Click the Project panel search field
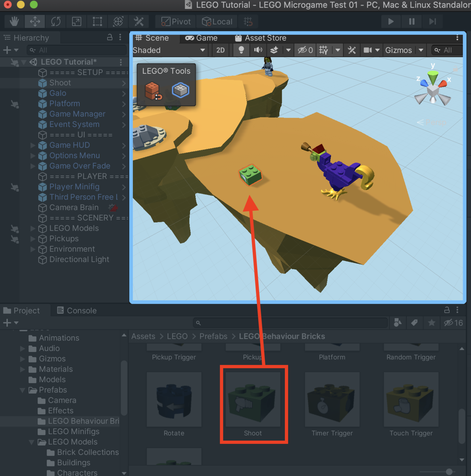Screen dimensions: 471x476 [x=290, y=323]
